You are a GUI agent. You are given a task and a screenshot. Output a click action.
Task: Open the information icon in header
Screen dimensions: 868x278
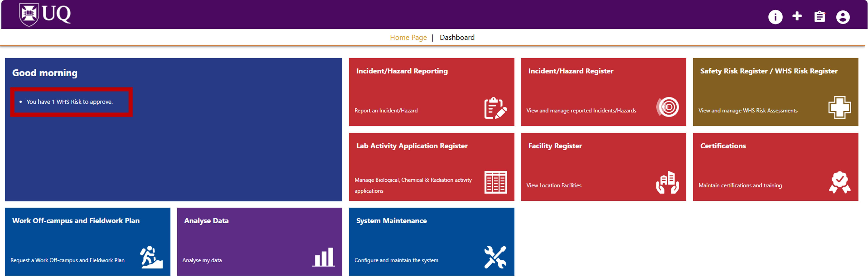[x=775, y=16]
